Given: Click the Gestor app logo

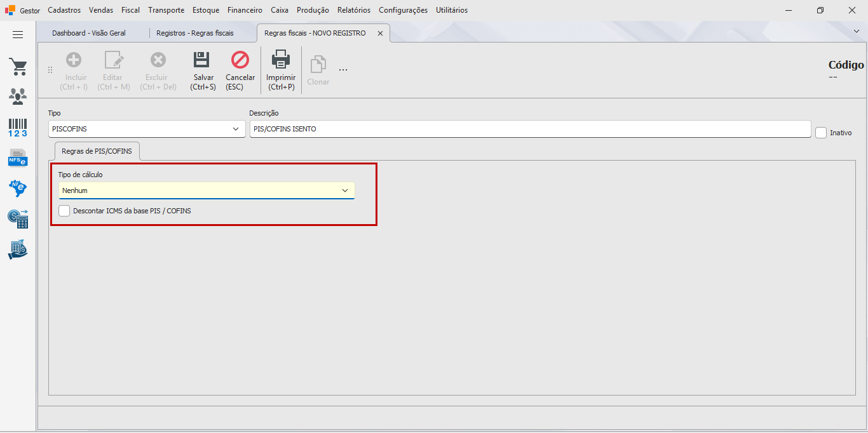Looking at the screenshot, I should coord(10,10).
